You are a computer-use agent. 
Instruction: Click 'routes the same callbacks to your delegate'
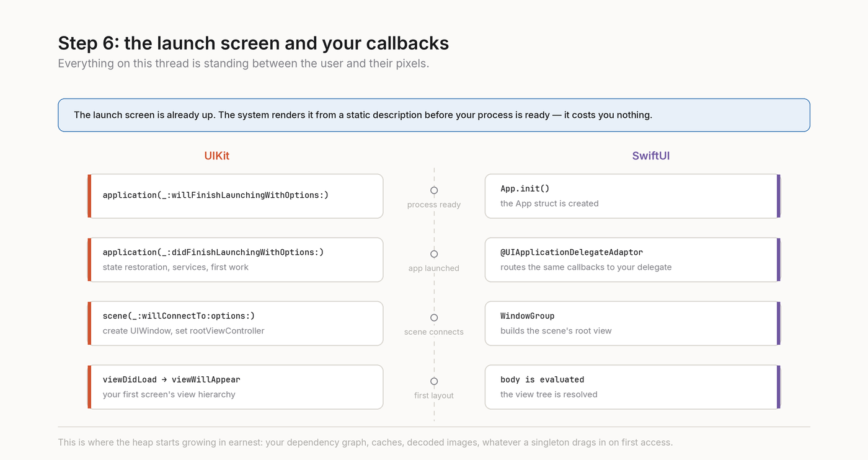point(586,267)
